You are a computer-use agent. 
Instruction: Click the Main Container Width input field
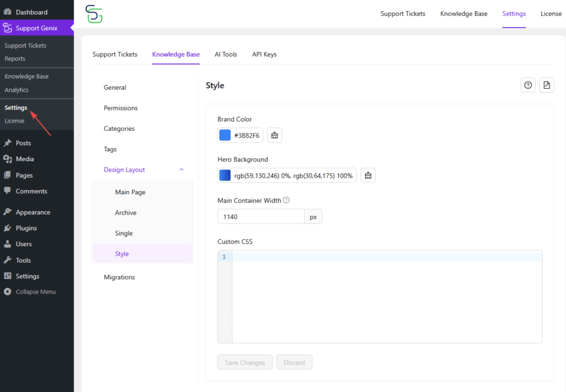coord(261,217)
